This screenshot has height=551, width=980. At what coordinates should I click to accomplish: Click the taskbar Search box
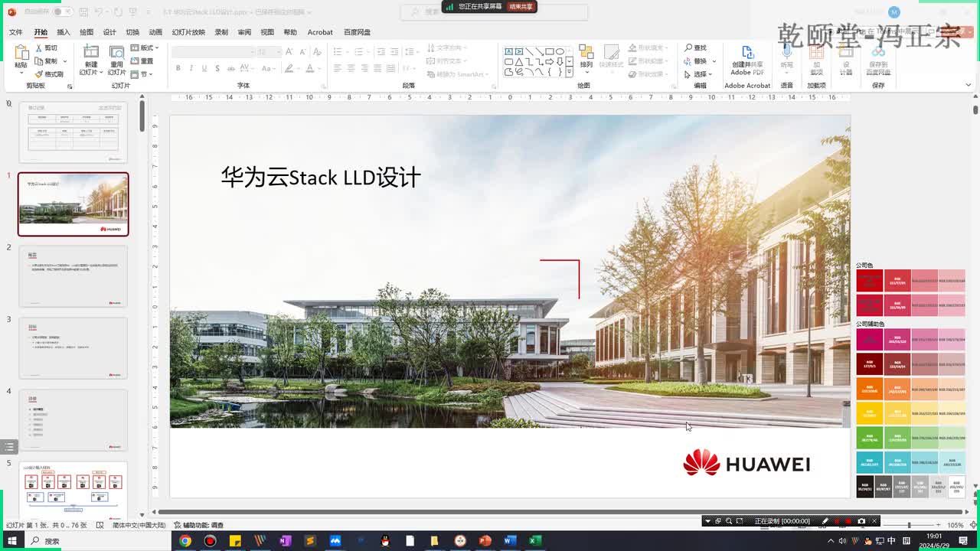[96, 541]
